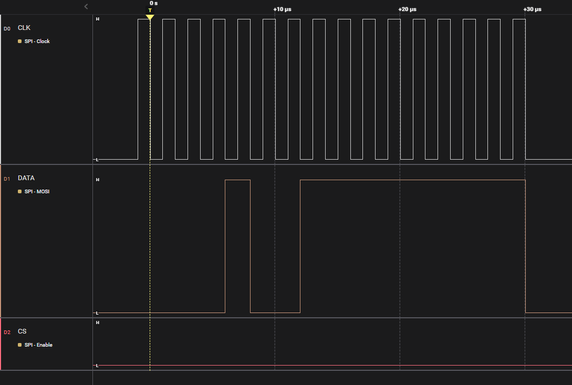572x385 pixels.
Task: Click the D2 channel index
Action: [7, 332]
